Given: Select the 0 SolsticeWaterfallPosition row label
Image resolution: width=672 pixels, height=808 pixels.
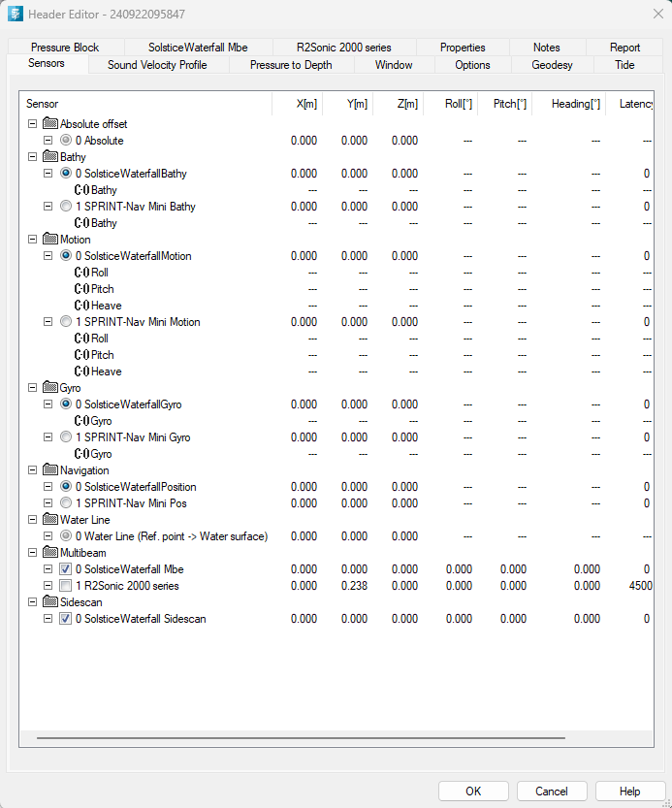Looking at the screenshot, I should click(x=136, y=487).
